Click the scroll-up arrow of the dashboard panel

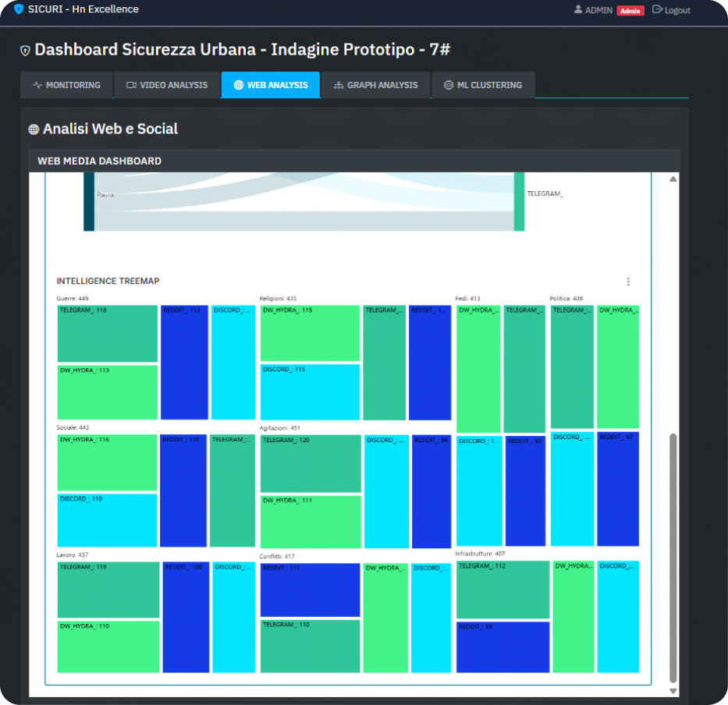(x=673, y=179)
